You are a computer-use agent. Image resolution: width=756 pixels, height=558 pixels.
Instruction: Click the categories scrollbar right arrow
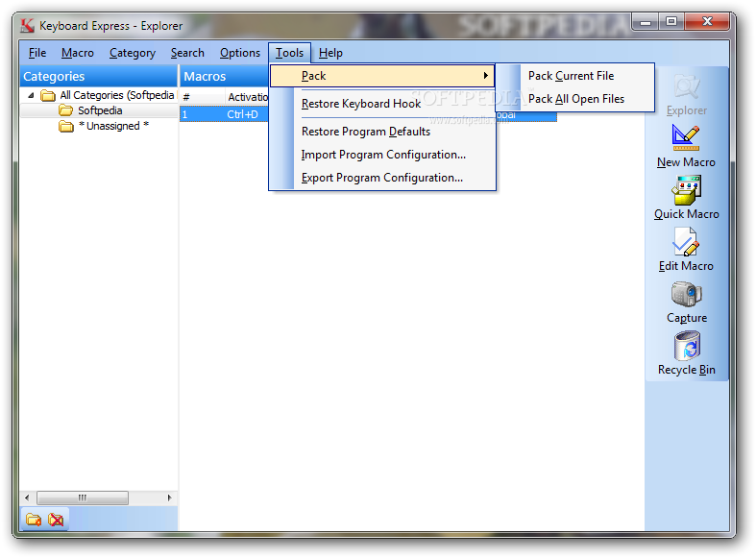pos(170,497)
